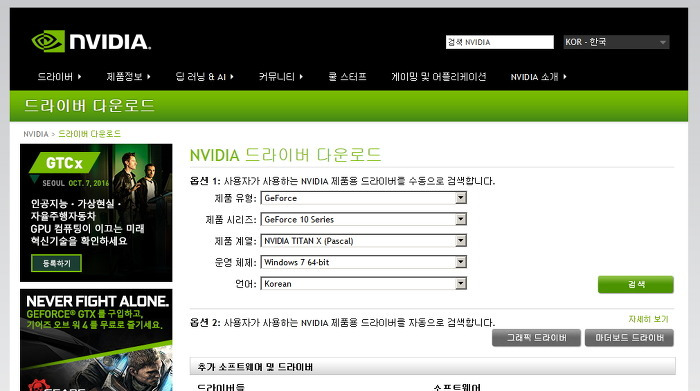Focus the 검색 NVIDIA search field
Viewport: 700px width, 391px height.
500,42
